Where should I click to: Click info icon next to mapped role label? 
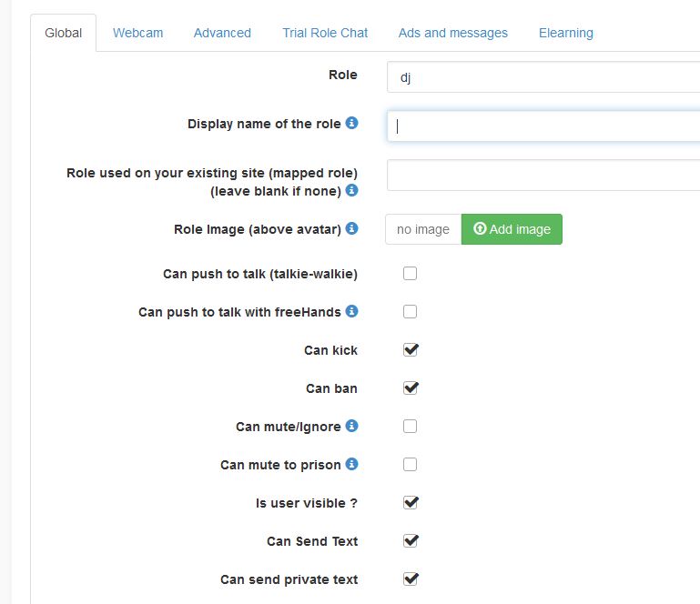[x=351, y=191]
